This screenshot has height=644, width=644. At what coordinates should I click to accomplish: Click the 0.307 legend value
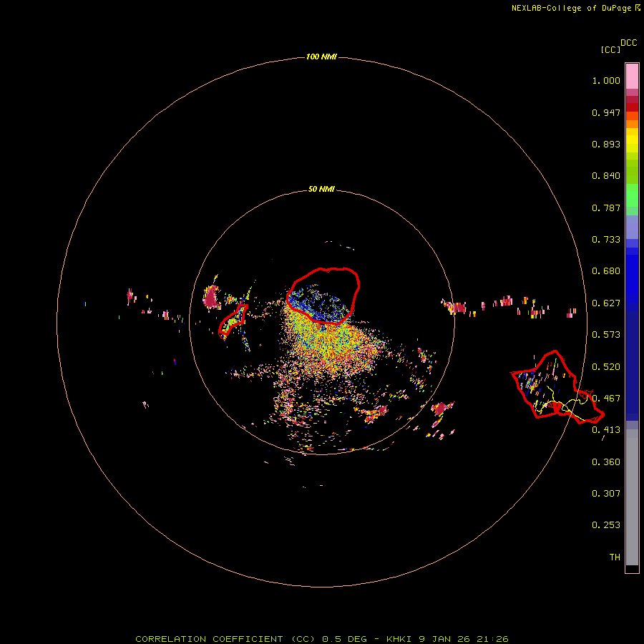coord(606,494)
